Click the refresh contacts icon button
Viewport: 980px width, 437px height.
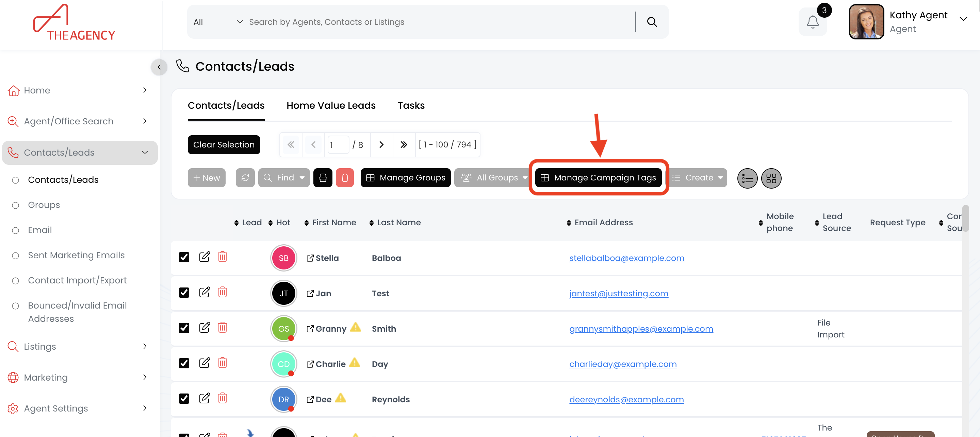click(245, 178)
